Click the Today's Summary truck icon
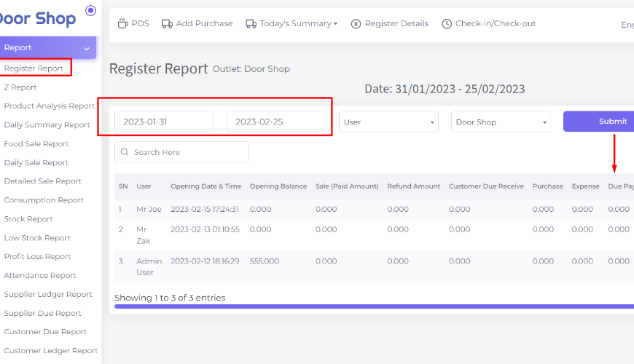 tap(251, 23)
